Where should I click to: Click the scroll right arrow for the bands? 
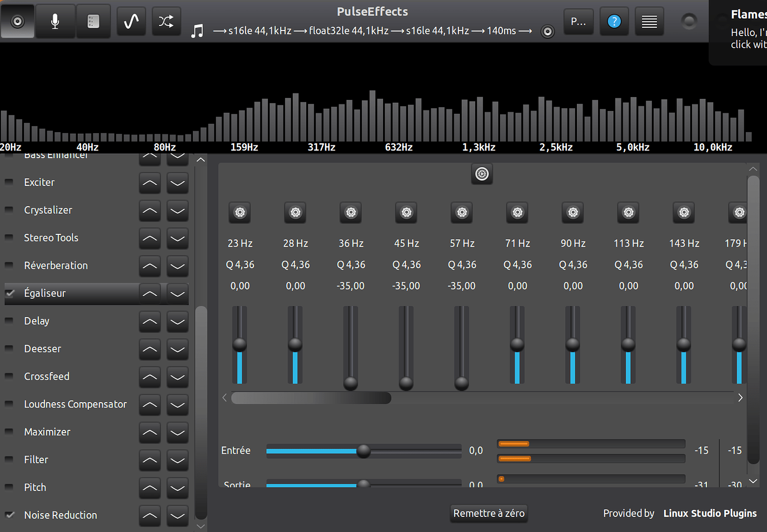[740, 398]
